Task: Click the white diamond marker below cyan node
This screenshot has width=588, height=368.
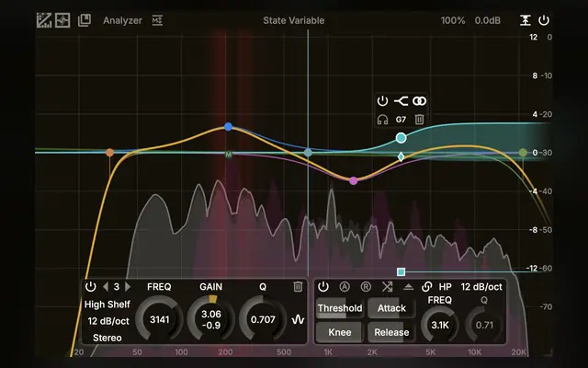Action: click(401, 156)
